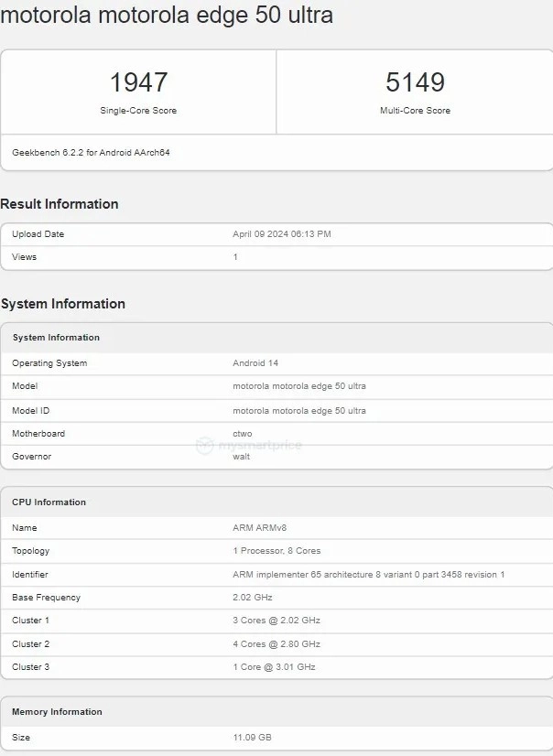
Task: Click the 'Base Frequency' label
Action: [x=47, y=598]
